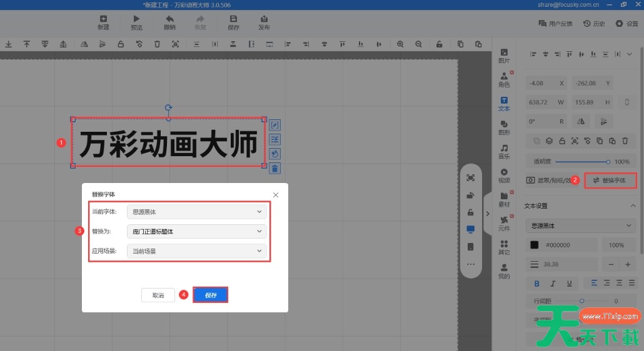The height and width of the screenshot is (351, 644).
Task: Close the 替换字体 dialog with X
Action: [276, 195]
